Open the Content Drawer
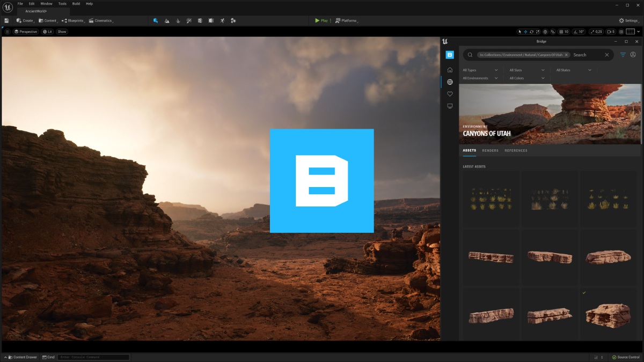644x362 pixels. pyautogui.click(x=22, y=357)
